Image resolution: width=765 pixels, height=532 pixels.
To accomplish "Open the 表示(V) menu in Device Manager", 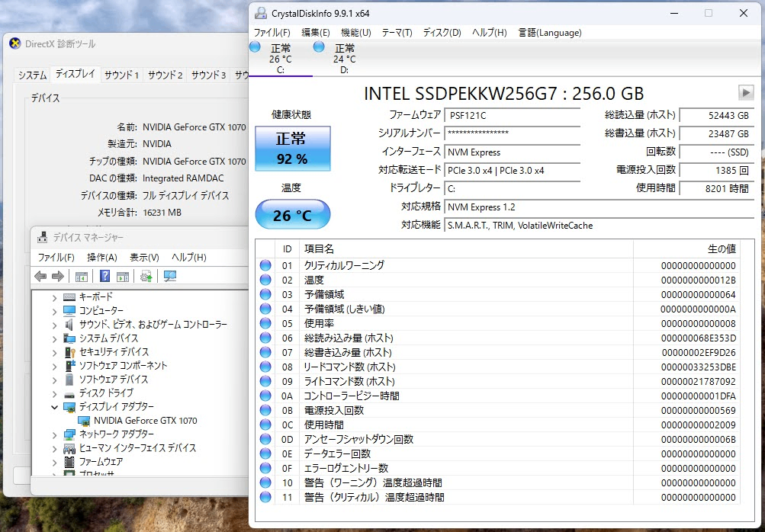I will coord(144,257).
